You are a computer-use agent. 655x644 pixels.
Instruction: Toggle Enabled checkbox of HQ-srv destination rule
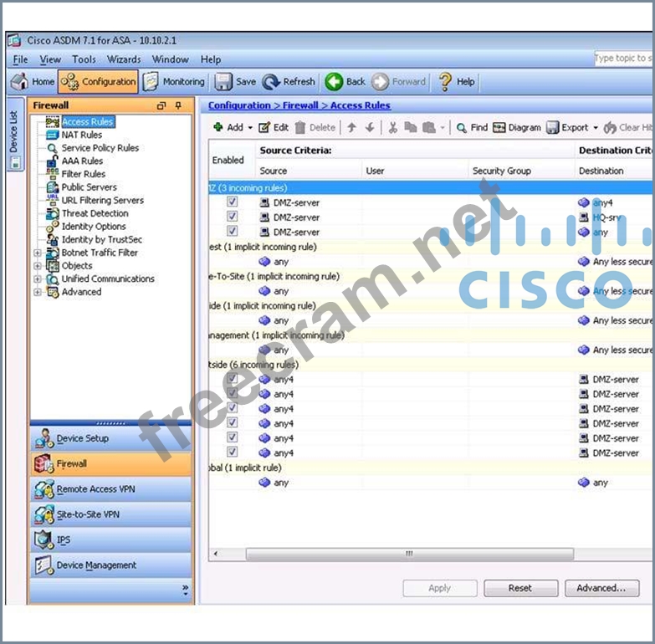[233, 217]
